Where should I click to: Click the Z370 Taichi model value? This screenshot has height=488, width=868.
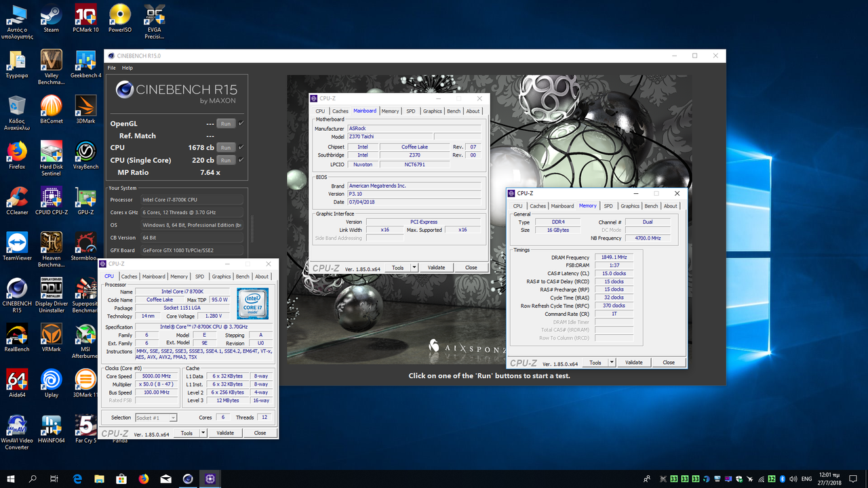(x=390, y=136)
